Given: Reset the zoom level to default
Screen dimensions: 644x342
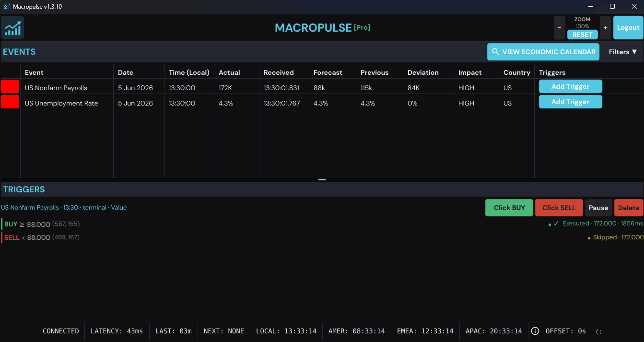Looking at the screenshot, I should 583,35.
